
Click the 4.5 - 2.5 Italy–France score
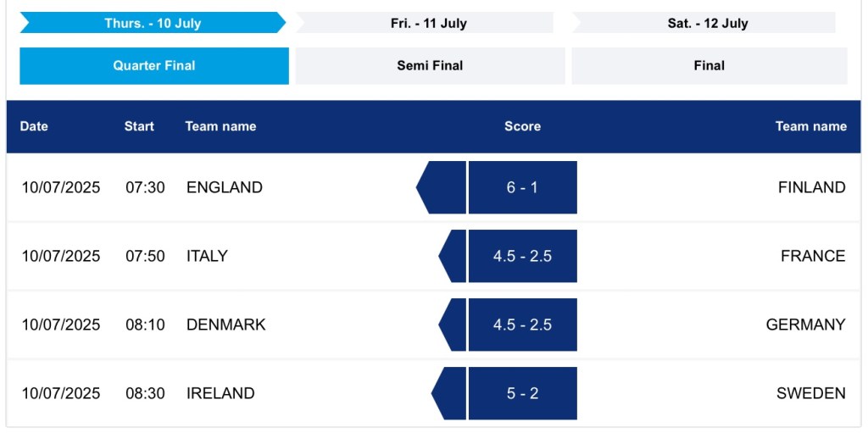522,256
